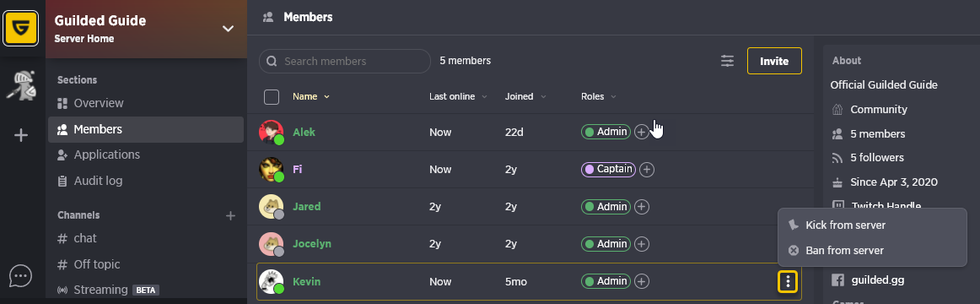
Task: Open the direct messages chat bubble icon
Action: click(20, 275)
